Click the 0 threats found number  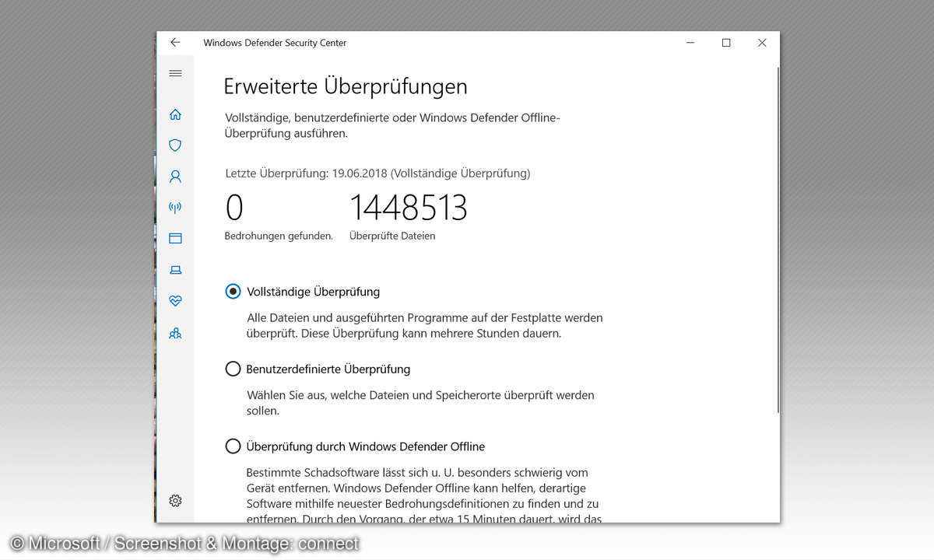click(234, 208)
